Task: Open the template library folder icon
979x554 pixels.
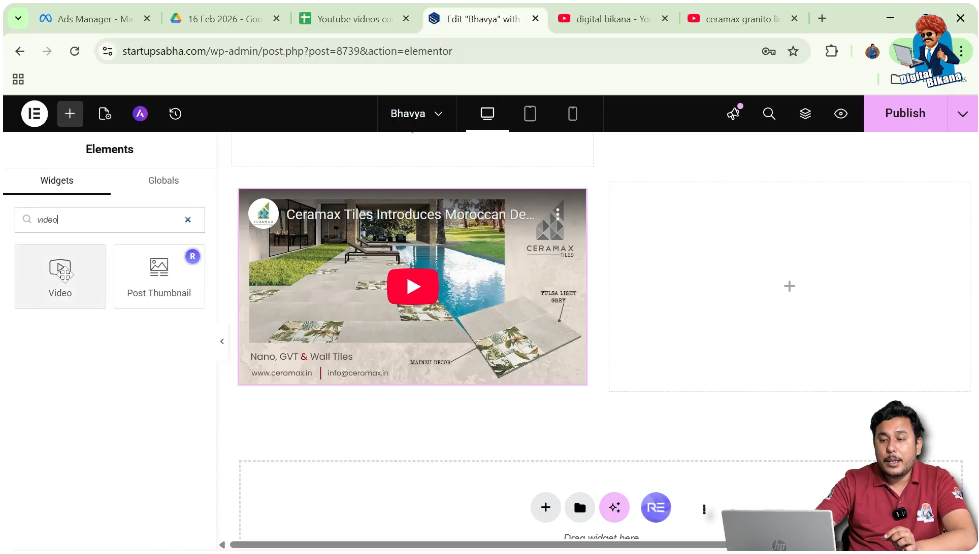Action: [x=579, y=507]
